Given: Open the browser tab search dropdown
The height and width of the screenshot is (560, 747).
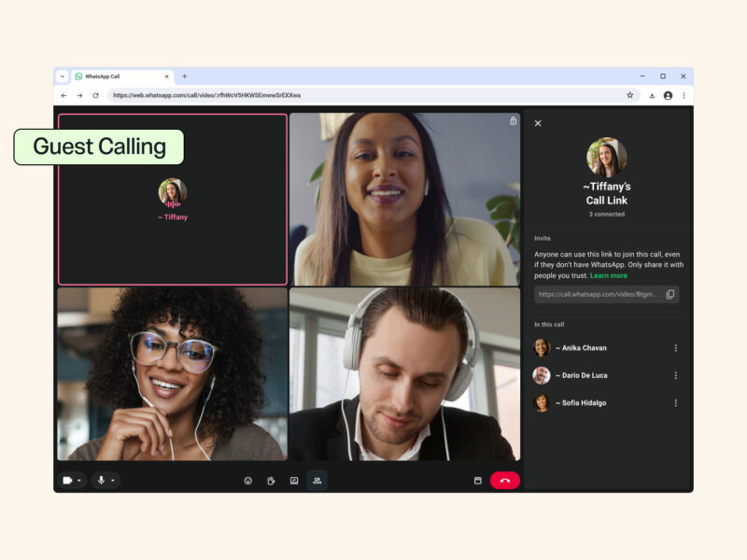Looking at the screenshot, I should (63, 77).
